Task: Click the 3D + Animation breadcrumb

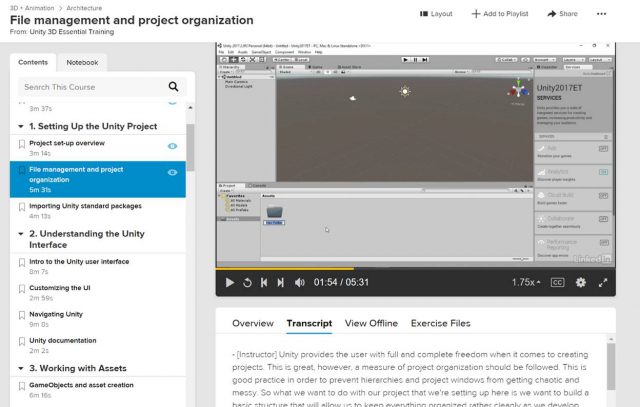Action: click(32, 8)
